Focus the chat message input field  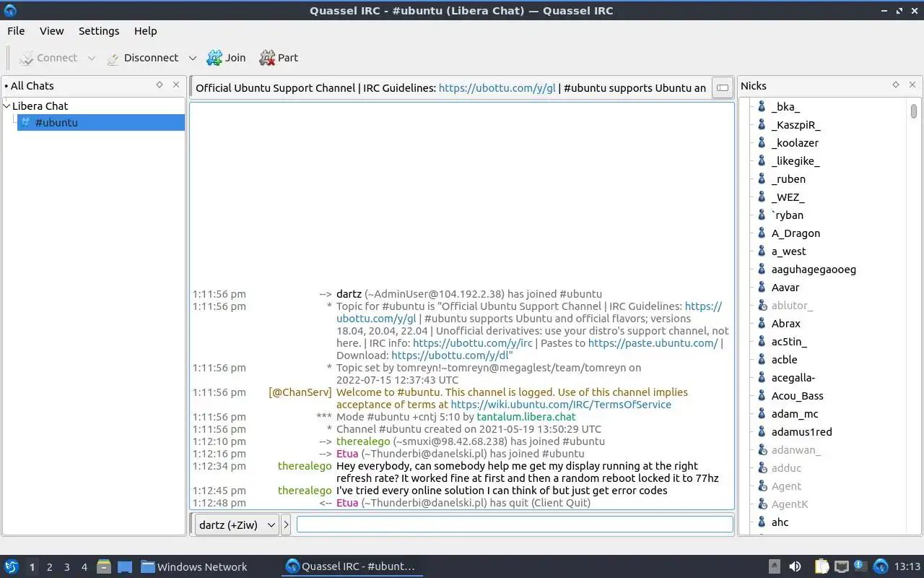click(x=515, y=525)
